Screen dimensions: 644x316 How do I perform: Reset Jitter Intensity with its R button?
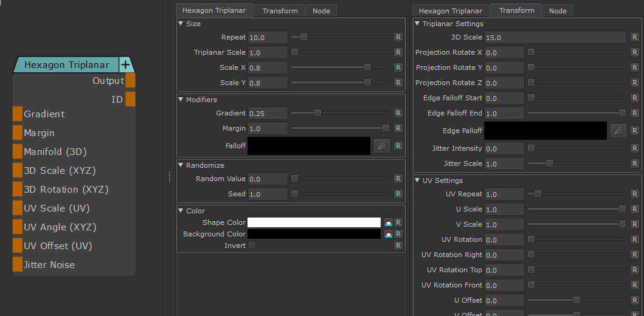[x=634, y=148]
